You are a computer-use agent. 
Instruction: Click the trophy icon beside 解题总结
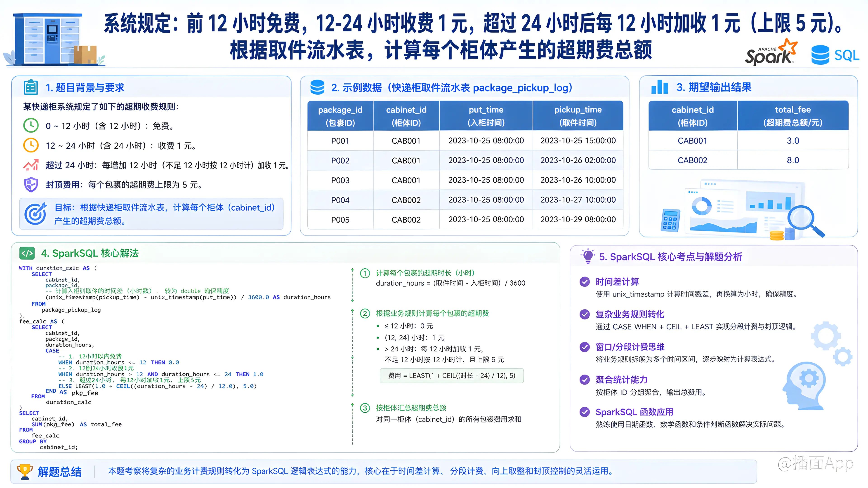25,472
